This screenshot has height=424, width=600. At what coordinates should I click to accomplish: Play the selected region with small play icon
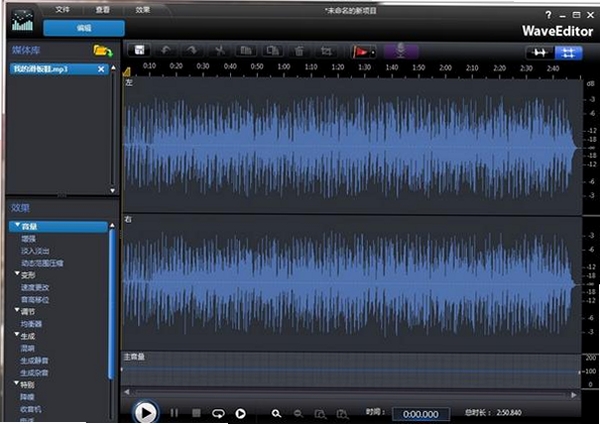coord(240,413)
